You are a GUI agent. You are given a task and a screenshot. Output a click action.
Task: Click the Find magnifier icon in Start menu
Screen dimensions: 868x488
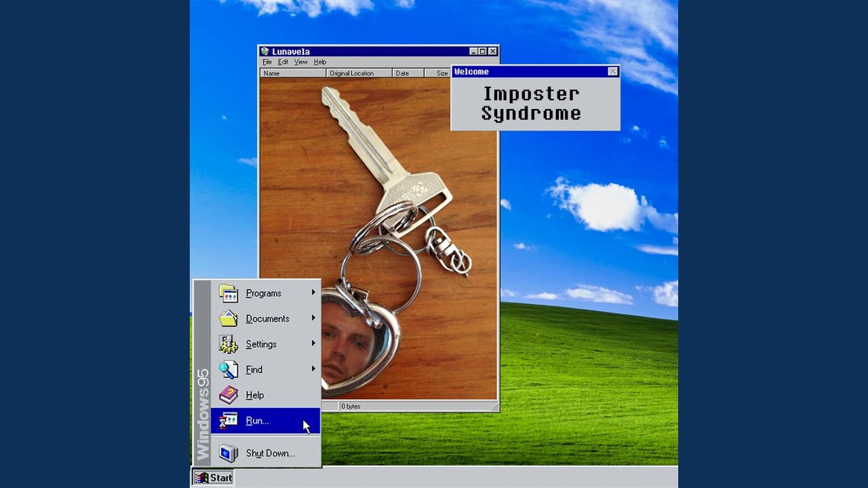229,369
